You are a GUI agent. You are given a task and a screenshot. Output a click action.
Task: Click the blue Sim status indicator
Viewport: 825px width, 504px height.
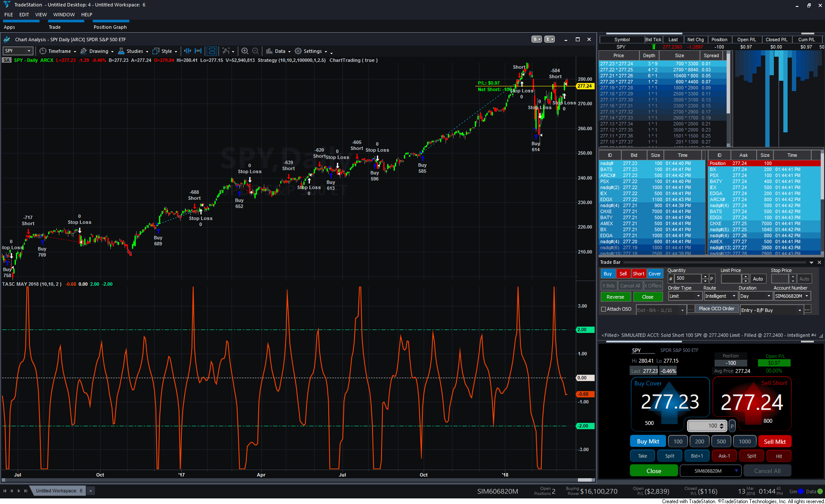(801, 492)
